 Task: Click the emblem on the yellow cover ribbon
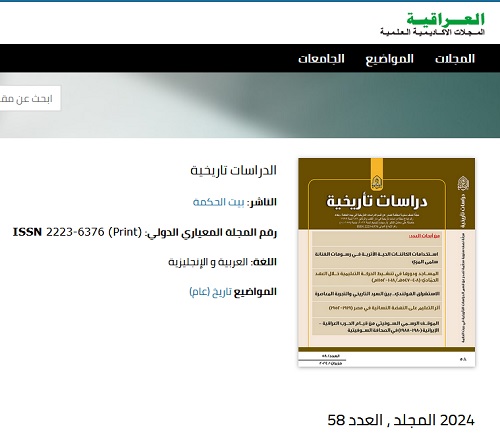click(377, 183)
